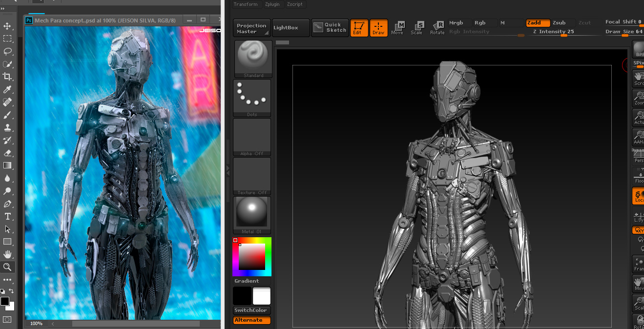Screen dimensions: 644x329
Task: Swap foreground and background colors
Action: coord(11,291)
